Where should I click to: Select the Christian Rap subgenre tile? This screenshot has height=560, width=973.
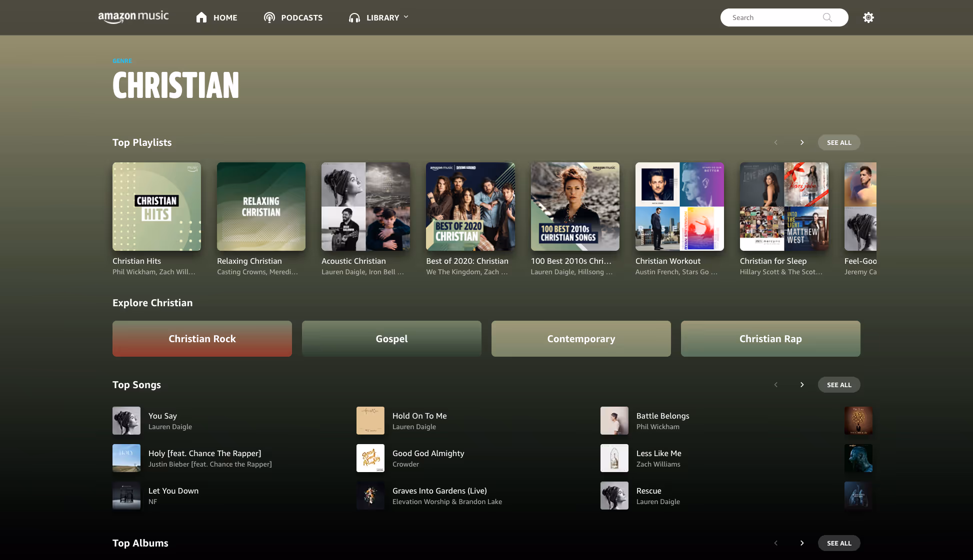coord(770,339)
